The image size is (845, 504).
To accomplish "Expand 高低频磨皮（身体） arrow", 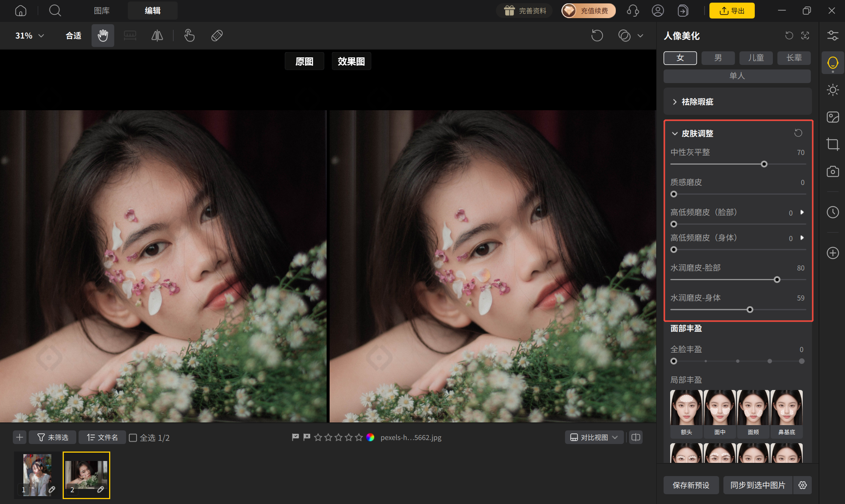I will coord(802,237).
